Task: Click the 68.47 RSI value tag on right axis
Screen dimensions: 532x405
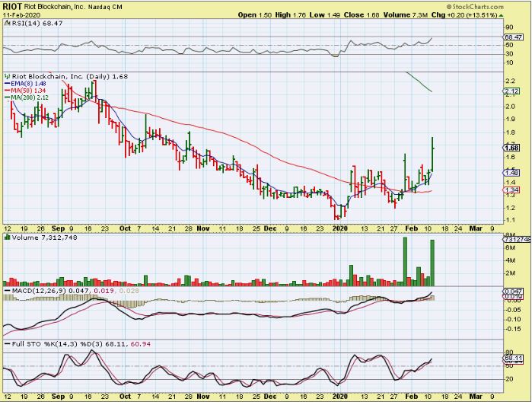Action: tap(513, 37)
